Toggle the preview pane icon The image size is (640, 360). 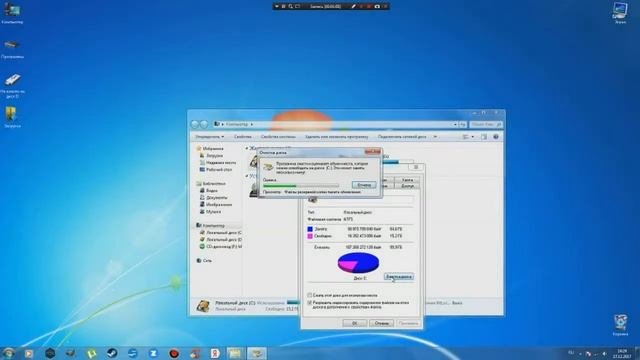point(484,137)
